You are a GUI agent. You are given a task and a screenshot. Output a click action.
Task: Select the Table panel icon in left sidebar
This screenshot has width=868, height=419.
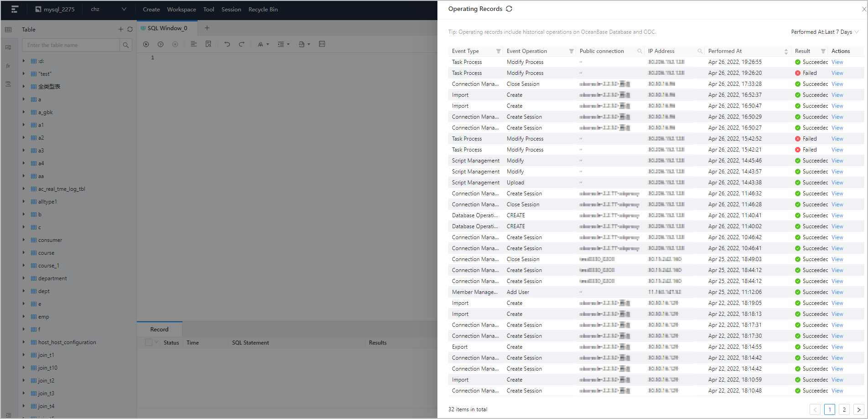click(8, 29)
